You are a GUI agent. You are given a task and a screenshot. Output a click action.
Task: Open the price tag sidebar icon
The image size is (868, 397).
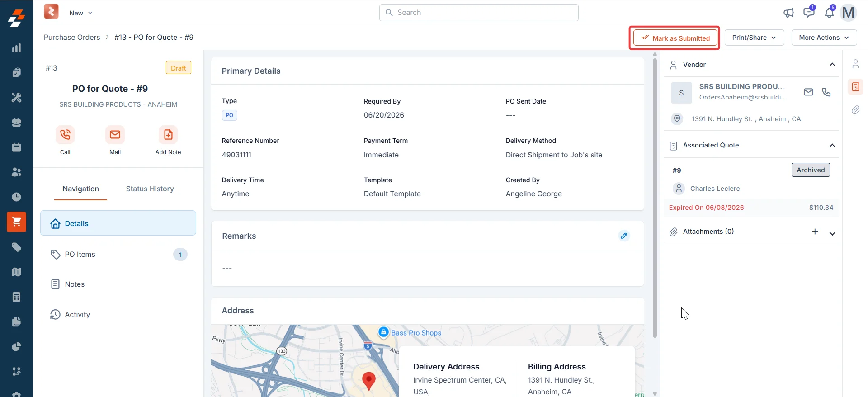click(16, 247)
